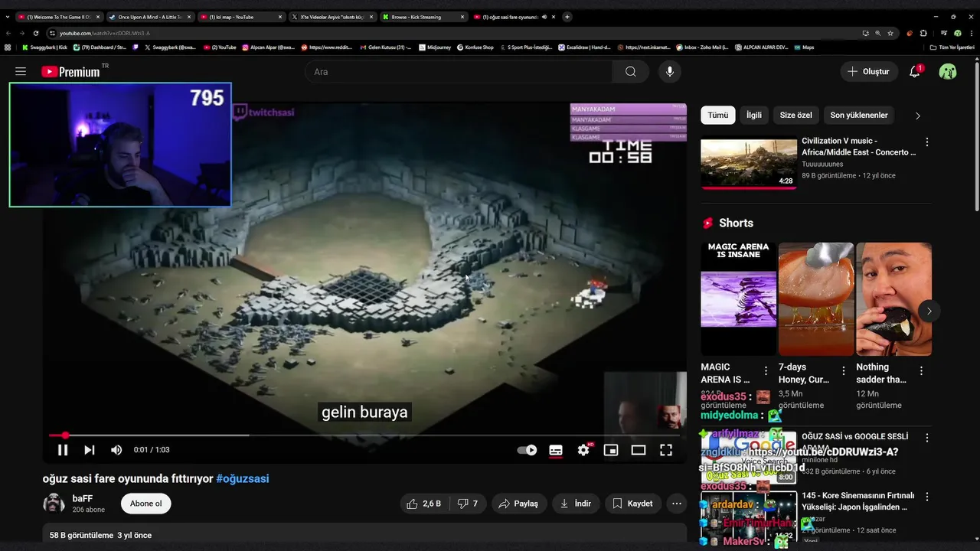The width and height of the screenshot is (980, 551).
Task: Open YouTube notifications bell
Action: coord(914,71)
